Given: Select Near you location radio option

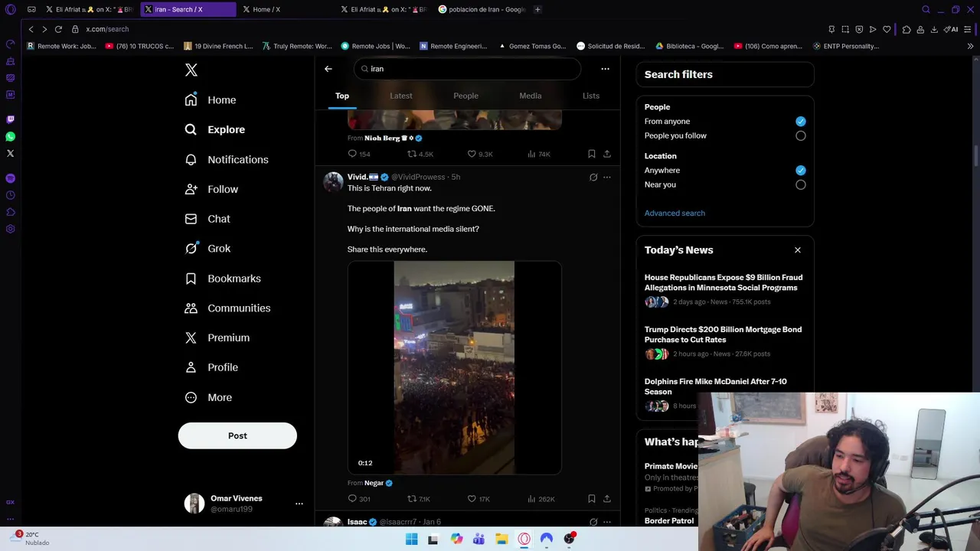Looking at the screenshot, I should point(801,184).
